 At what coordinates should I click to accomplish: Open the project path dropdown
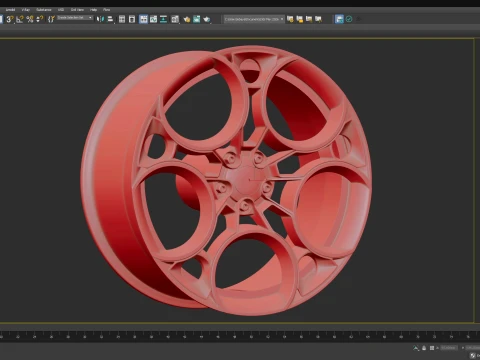pos(254,19)
